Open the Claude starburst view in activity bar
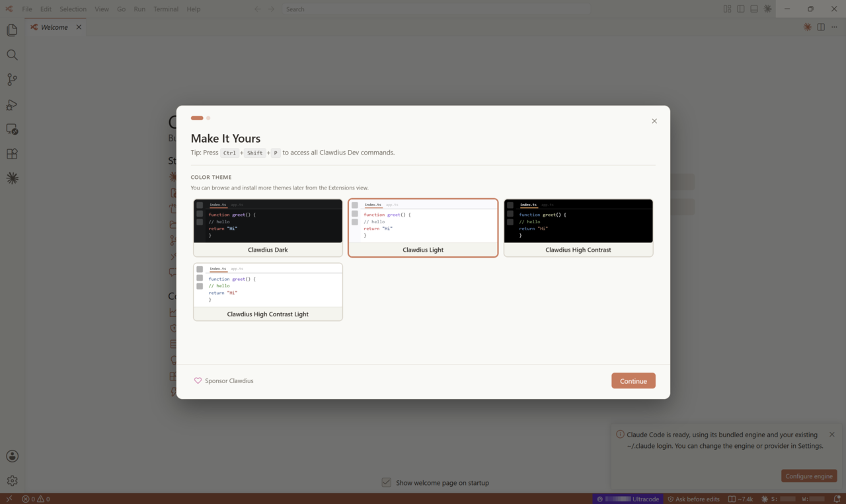 point(12,178)
